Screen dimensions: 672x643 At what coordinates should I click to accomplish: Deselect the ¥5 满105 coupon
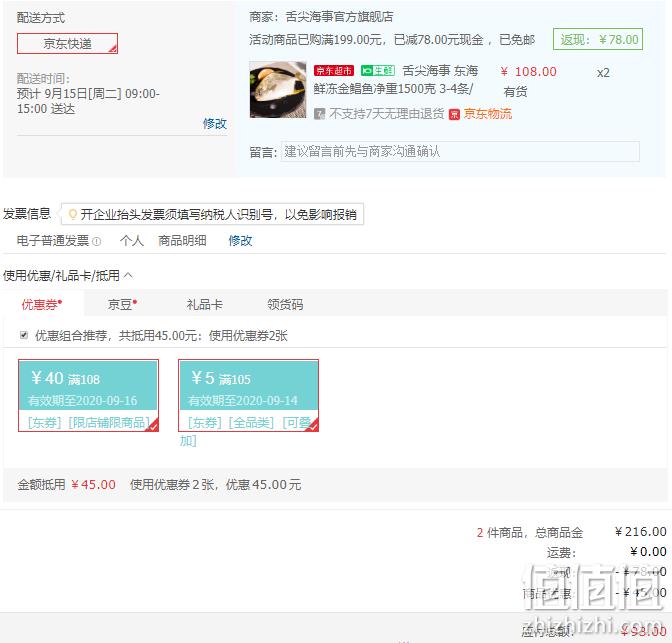[249, 395]
